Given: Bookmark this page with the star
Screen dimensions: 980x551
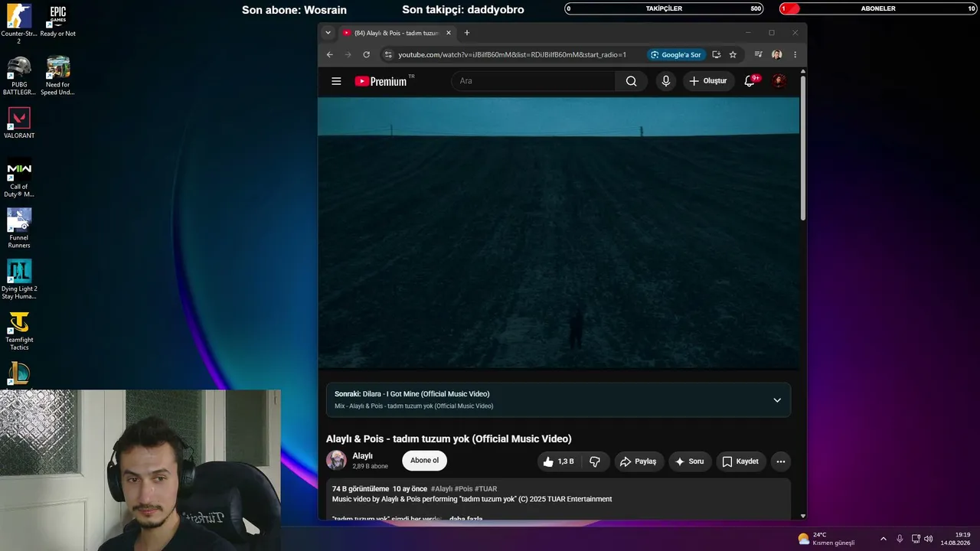Looking at the screenshot, I should point(733,55).
